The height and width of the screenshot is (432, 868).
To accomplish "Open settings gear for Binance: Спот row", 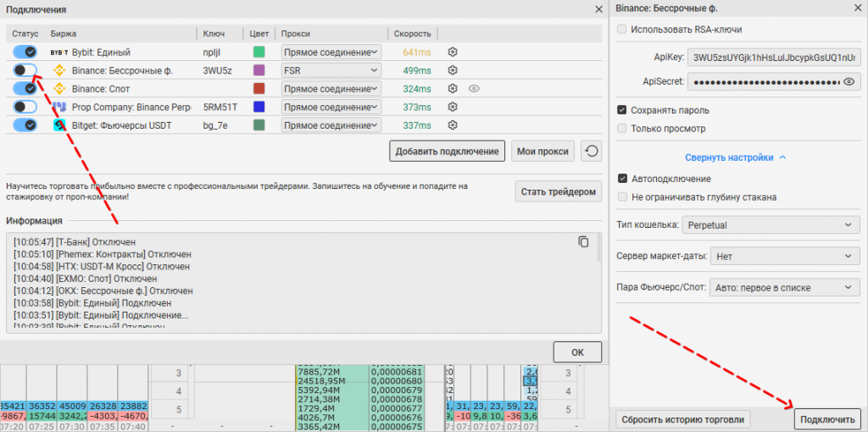I will tap(453, 88).
